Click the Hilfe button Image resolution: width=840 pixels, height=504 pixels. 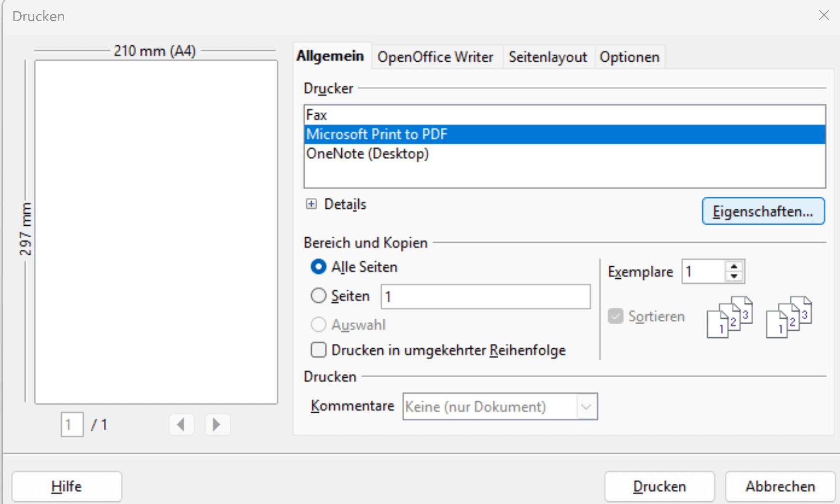pos(67,486)
